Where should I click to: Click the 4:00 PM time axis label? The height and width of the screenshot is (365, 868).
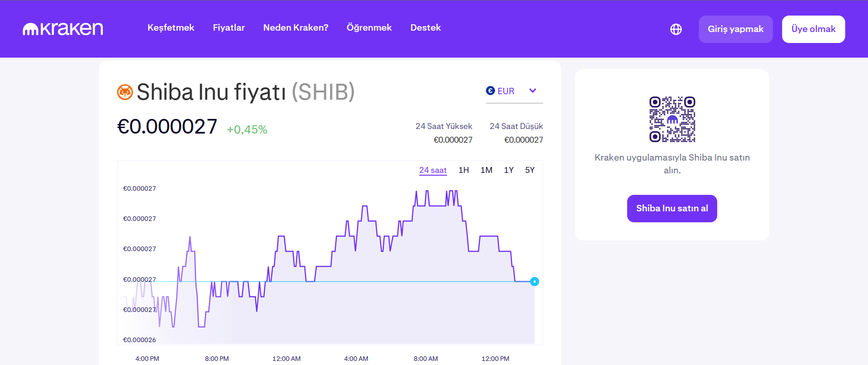[x=147, y=359]
